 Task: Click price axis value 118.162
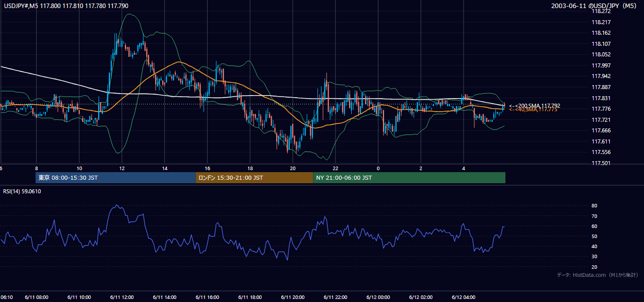[x=600, y=33]
